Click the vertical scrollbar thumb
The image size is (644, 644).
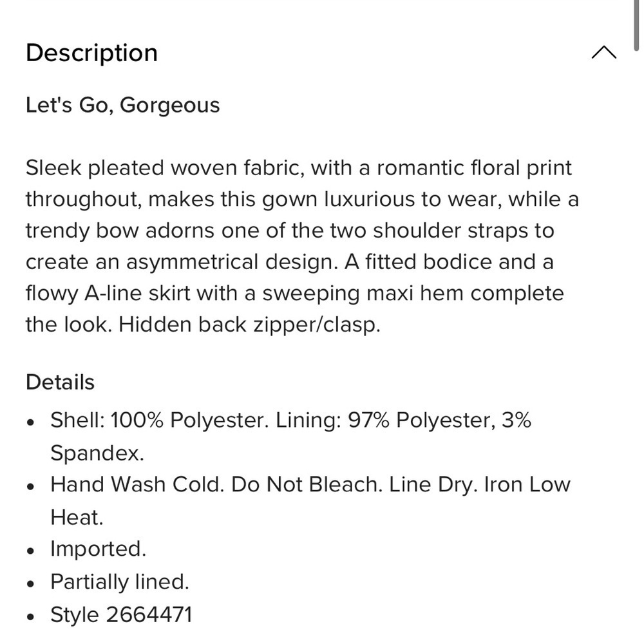(x=636, y=24)
